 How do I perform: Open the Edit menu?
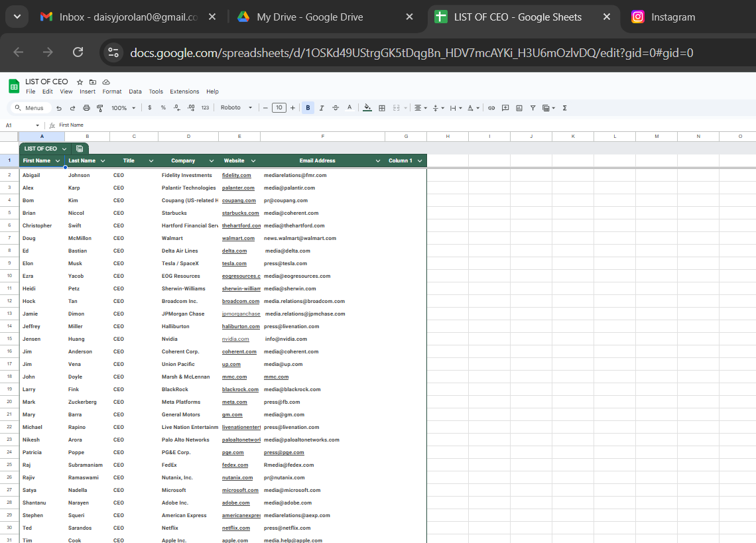tap(47, 91)
